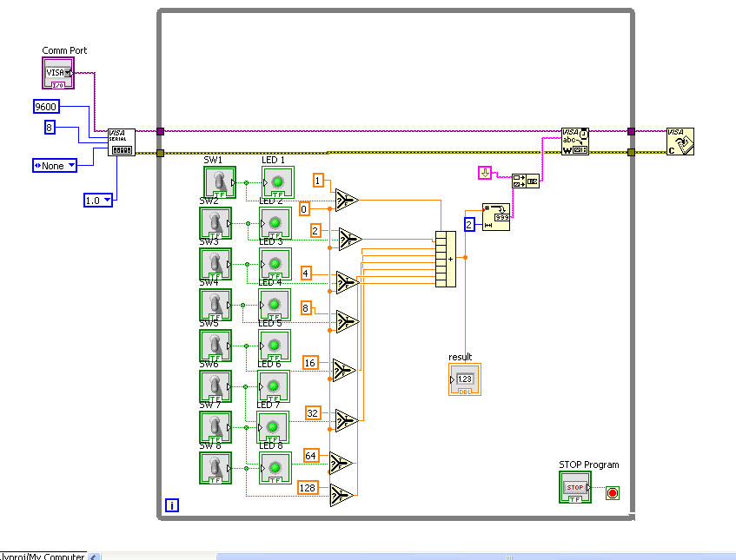Click the yellow error loop tunnel on right border
Image resolution: width=736 pixels, height=560 pixels.
pyautogui.click(x=632, y=153)
